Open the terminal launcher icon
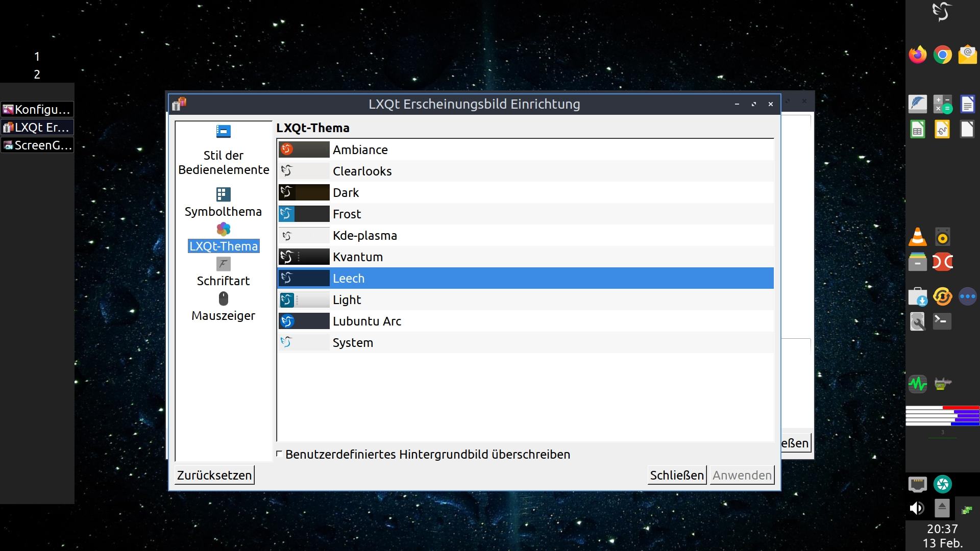 coord(942,321)
